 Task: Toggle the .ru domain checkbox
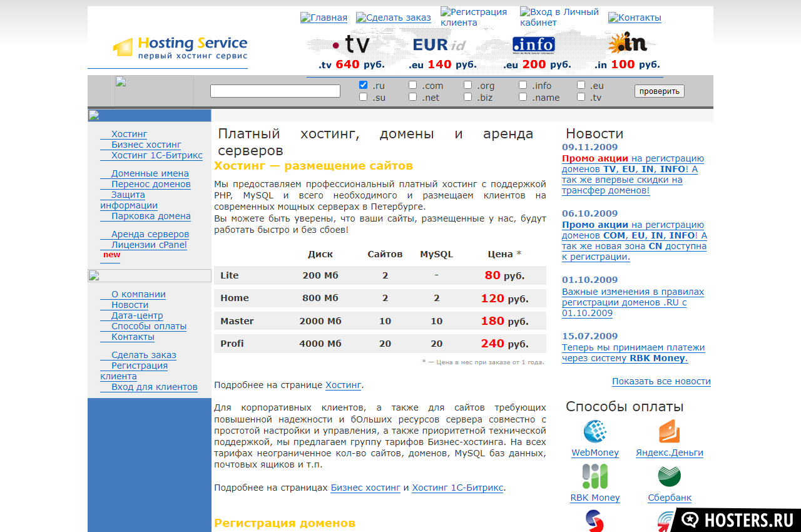(x=364, y=85)
